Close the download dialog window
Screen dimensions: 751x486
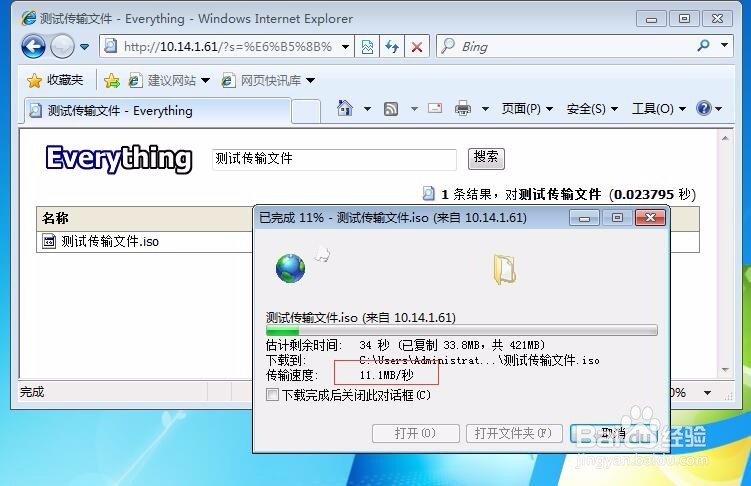coord(650,218)
